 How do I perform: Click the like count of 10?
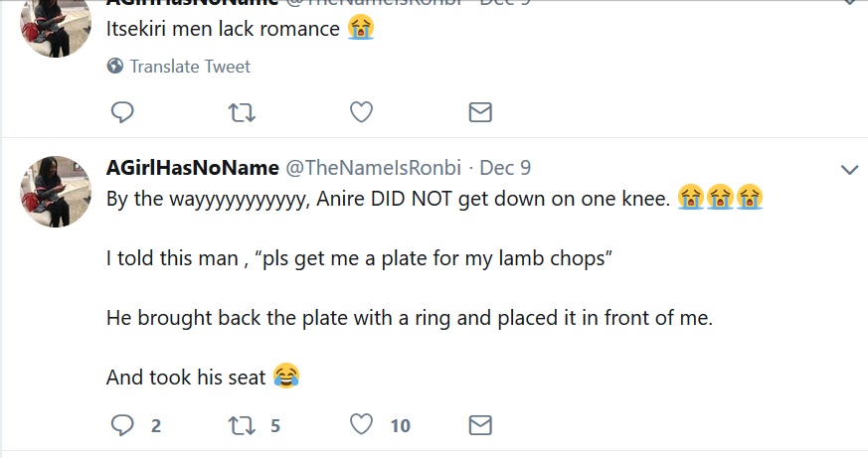tap(400, 426)
